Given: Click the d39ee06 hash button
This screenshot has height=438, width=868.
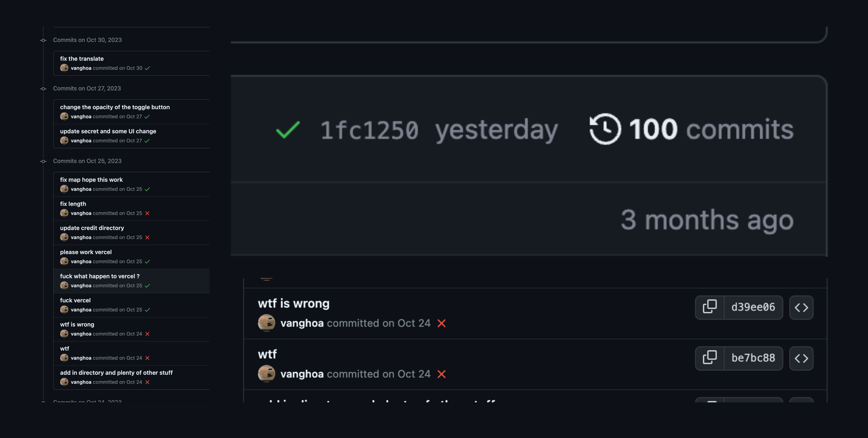Looking at the screenshot, I should (753, 307).
